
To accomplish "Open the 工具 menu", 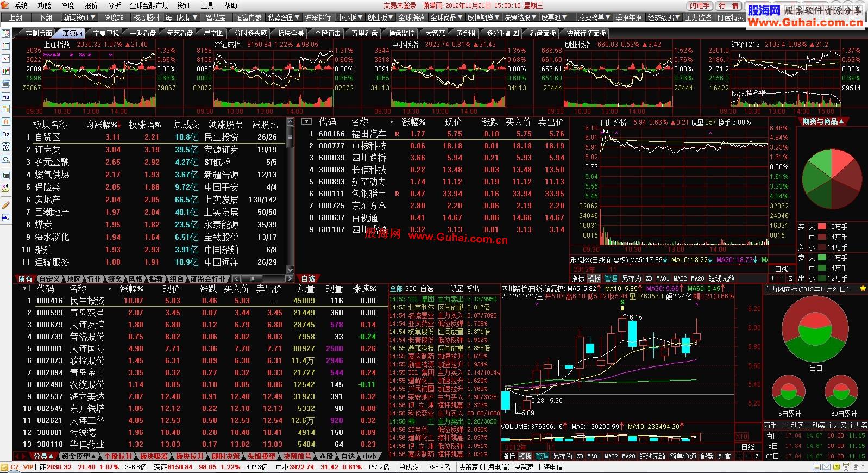I will [207, 5].
